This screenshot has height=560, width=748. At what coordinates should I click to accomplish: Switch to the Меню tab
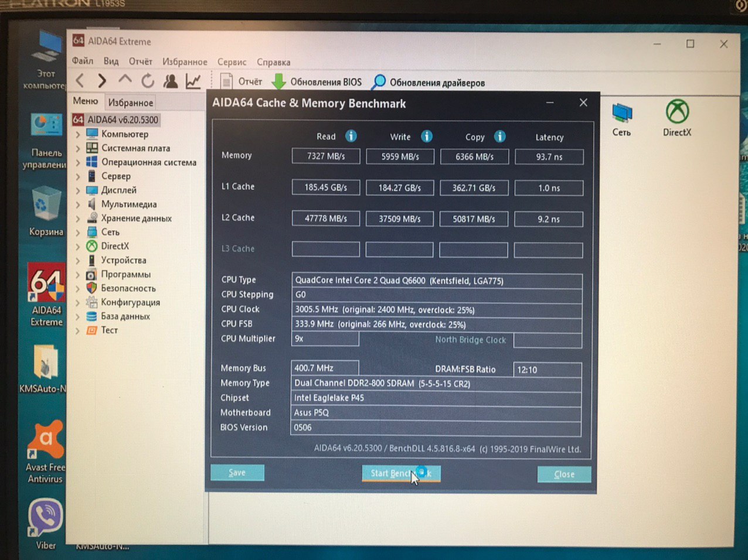click(86, 101)
